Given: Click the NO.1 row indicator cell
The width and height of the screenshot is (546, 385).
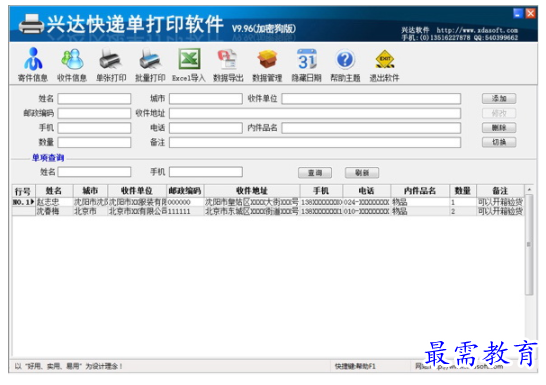Looking at the screenshot, I should (24, 202).
